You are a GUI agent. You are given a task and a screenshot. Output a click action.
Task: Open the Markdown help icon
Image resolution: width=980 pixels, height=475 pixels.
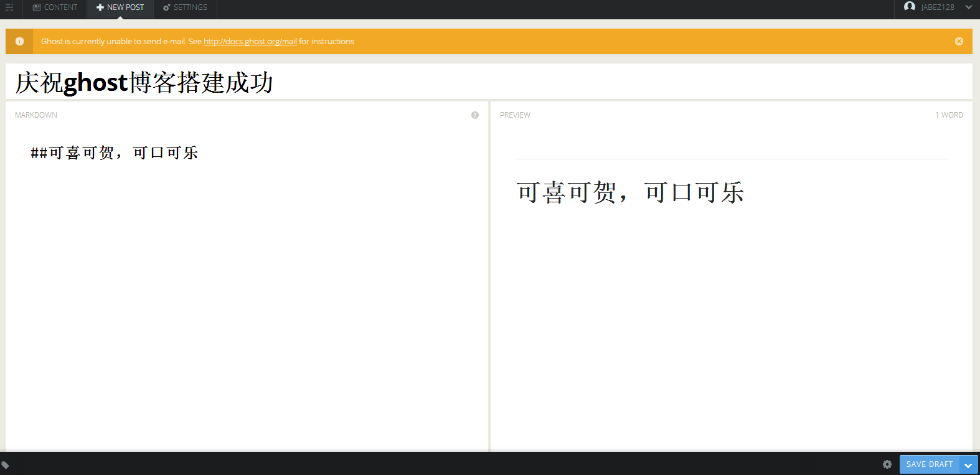coord(475,115)
